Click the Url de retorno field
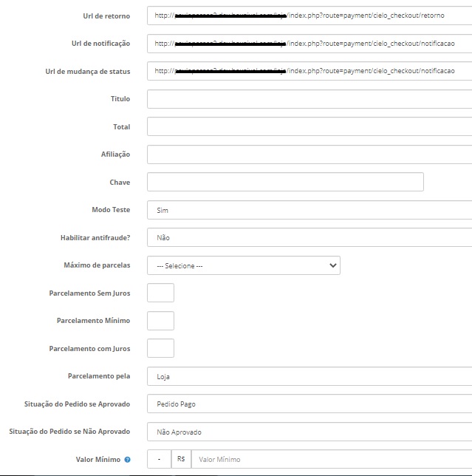Image resolution: width=472 pixels, height=476 pixels. (x=309, y=16)
